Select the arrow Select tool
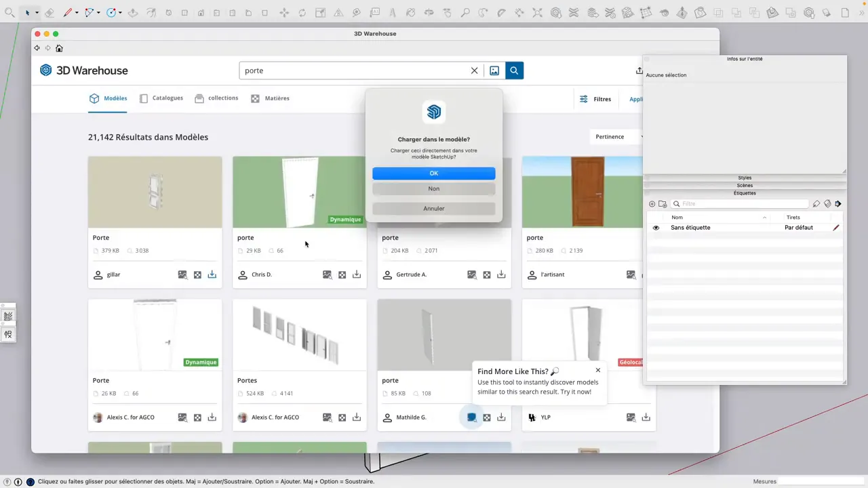Image resolution: width=868 pixels, height=488 pixels. click(x=27, y=12)
